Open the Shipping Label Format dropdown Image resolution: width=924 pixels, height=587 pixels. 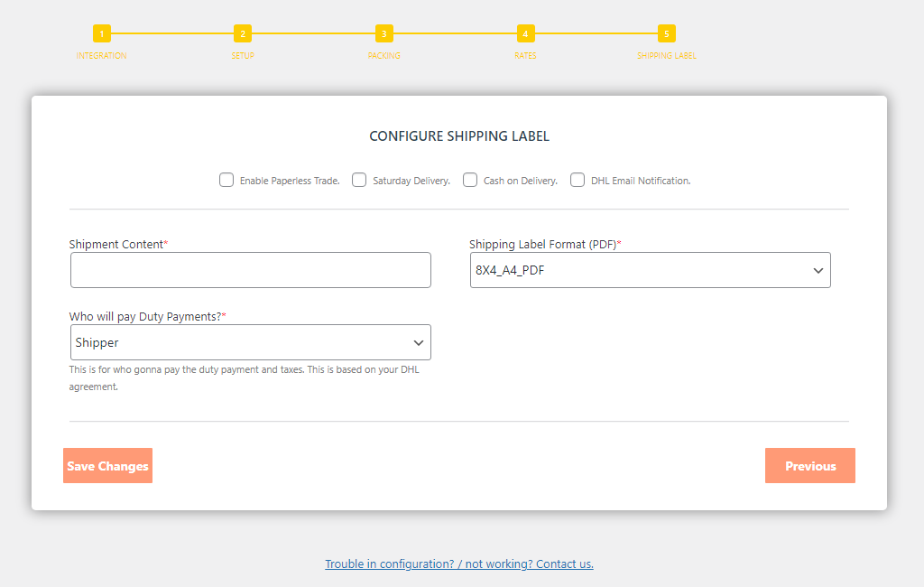tap(650, 270)
